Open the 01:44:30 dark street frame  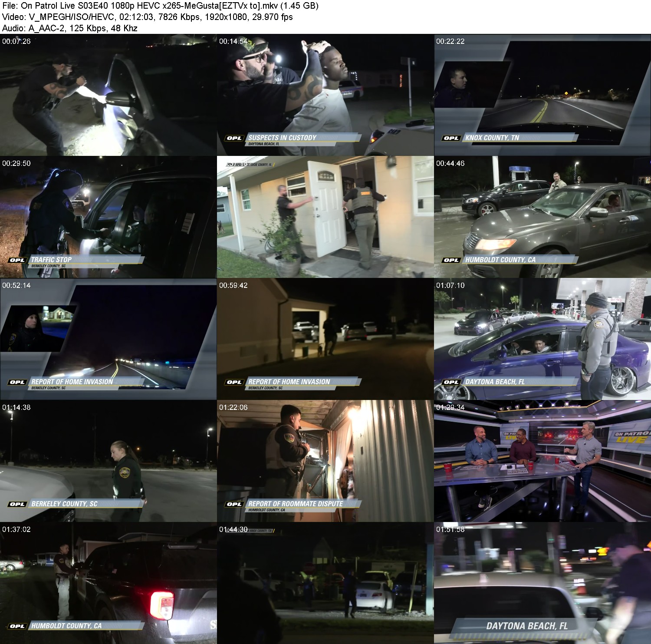click(325, 583)
